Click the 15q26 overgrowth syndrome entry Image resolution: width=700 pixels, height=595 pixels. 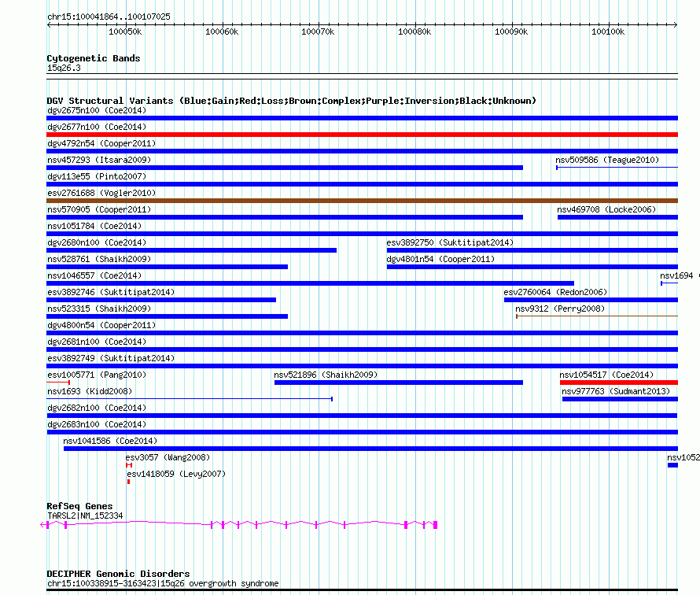[x=163, y=583]
